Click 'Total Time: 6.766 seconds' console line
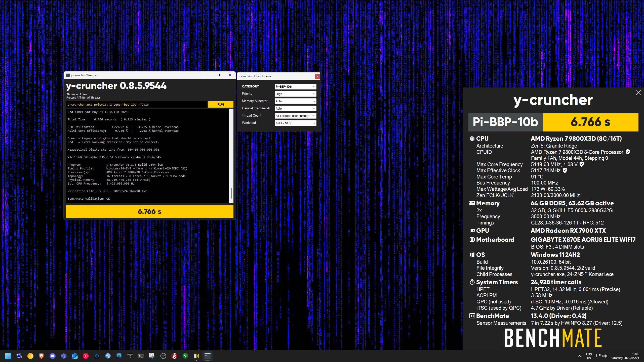The image size is (644, 362). [109, 119]
